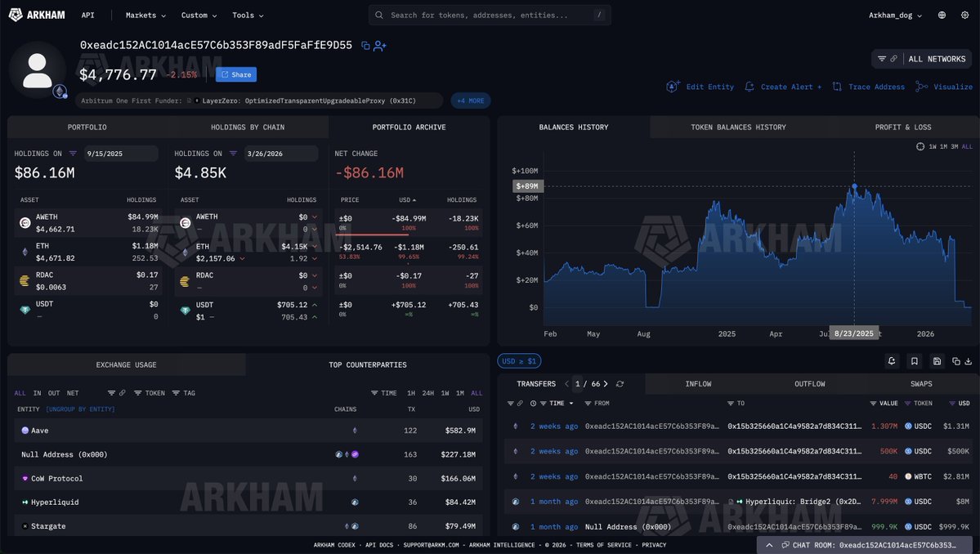Refresh transfers with the reload icon
Screen dimensions: 980x554
pyautogui.click(x=620, y=384)
